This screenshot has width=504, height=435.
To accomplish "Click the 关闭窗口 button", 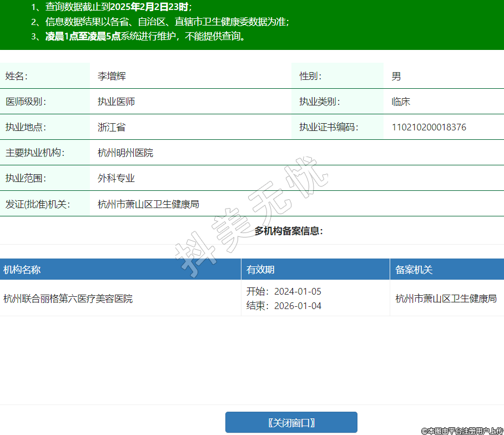I will 291,422.
